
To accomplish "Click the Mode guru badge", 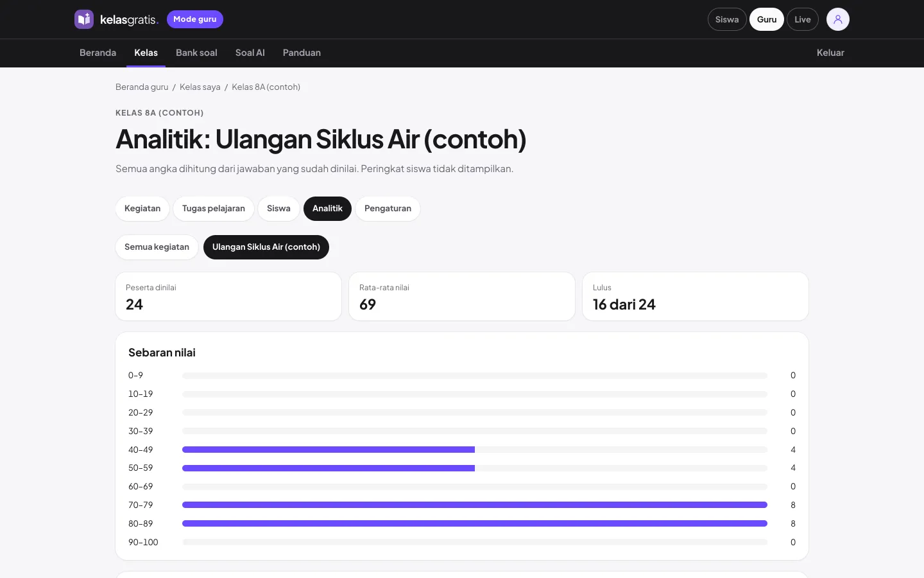I will [195, 19].
